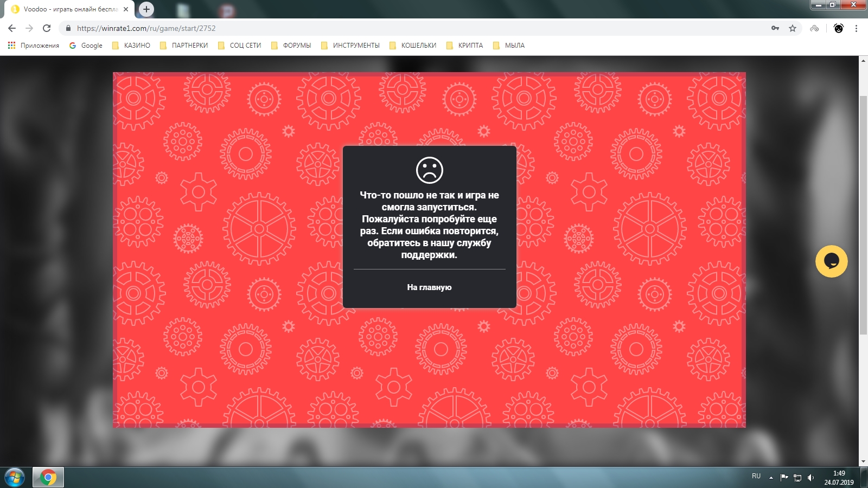The width and height of the screenshot is (868, 488).
Task: Open the СОЦ СЕТИ bookmark folder
Action: [240, 46]
